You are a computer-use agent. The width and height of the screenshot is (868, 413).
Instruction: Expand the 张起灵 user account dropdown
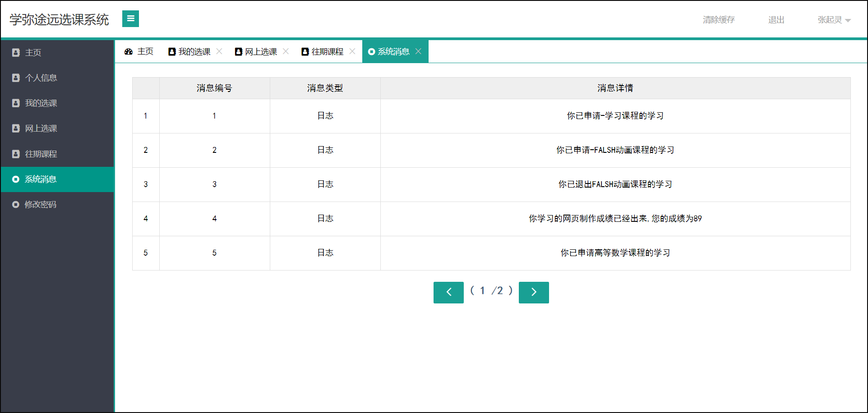[834, 20]
